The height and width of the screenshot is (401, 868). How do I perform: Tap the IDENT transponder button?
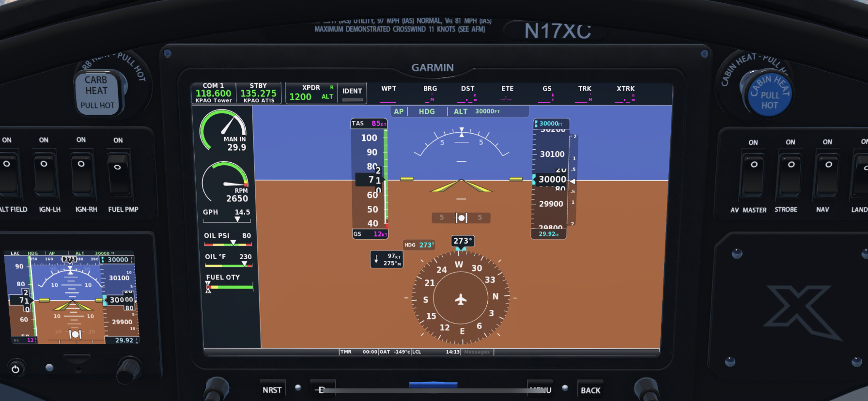pos(352,93)
